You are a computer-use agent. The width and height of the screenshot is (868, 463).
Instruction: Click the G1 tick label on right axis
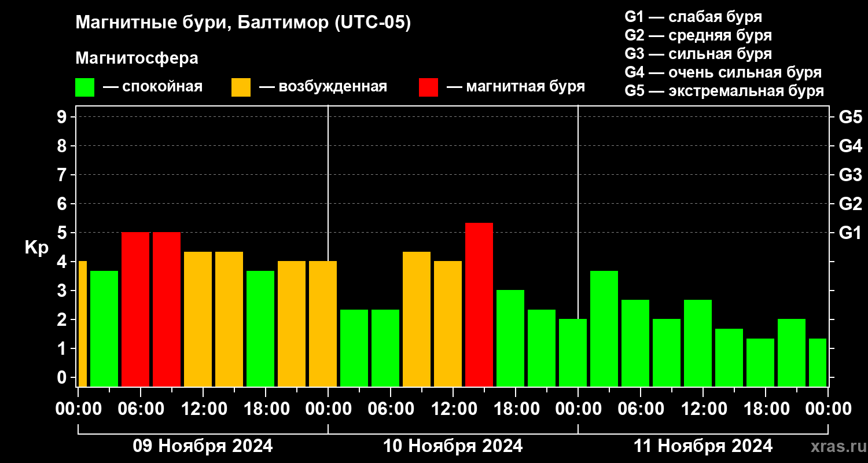851,233
